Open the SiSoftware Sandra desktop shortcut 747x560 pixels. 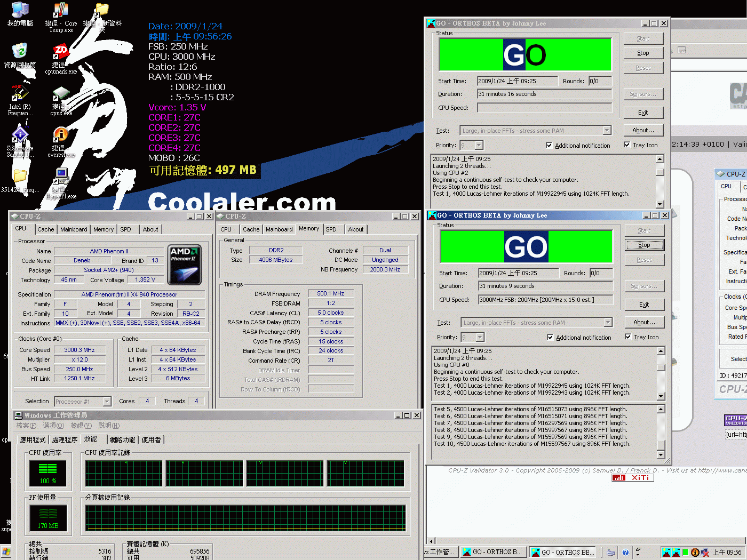(x=20, y=134)
